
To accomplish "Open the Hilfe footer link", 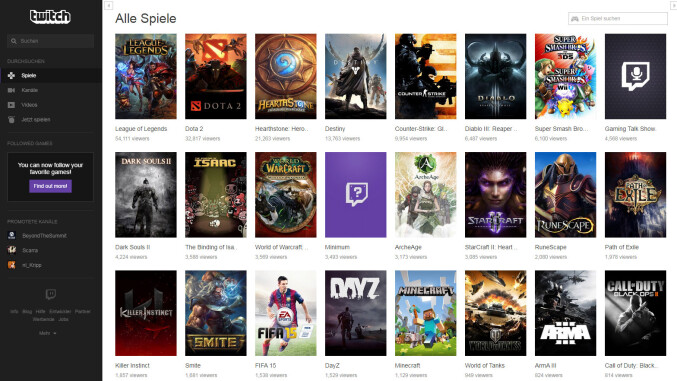I will (x=41, y=311).
